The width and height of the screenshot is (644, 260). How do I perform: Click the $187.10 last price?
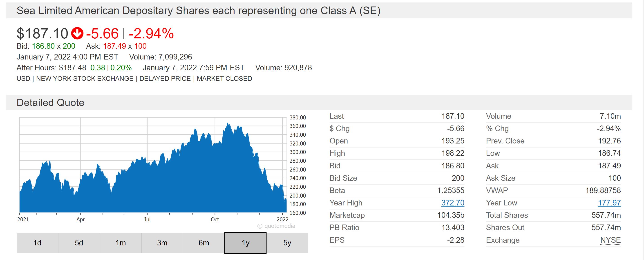tap(42, 33)
